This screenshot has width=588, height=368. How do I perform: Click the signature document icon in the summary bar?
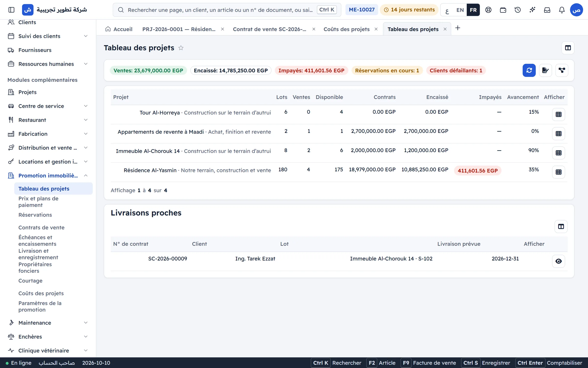click(545, 70)
